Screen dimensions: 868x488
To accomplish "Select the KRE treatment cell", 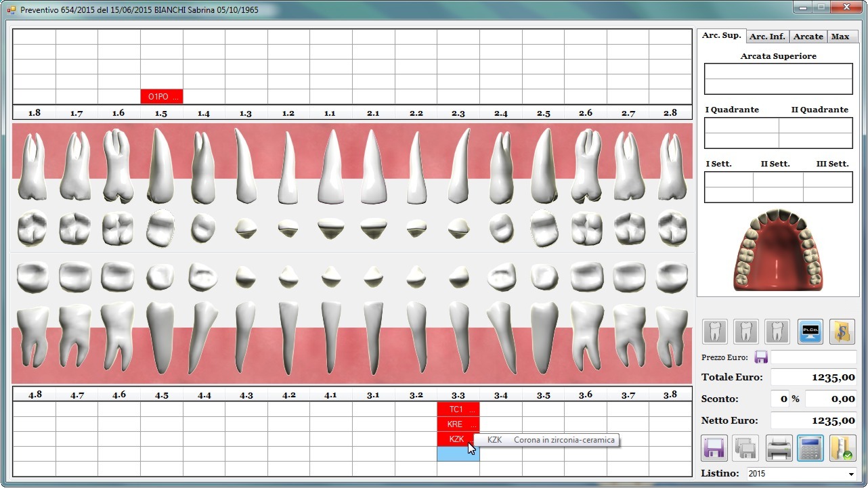I will (458, 424).
